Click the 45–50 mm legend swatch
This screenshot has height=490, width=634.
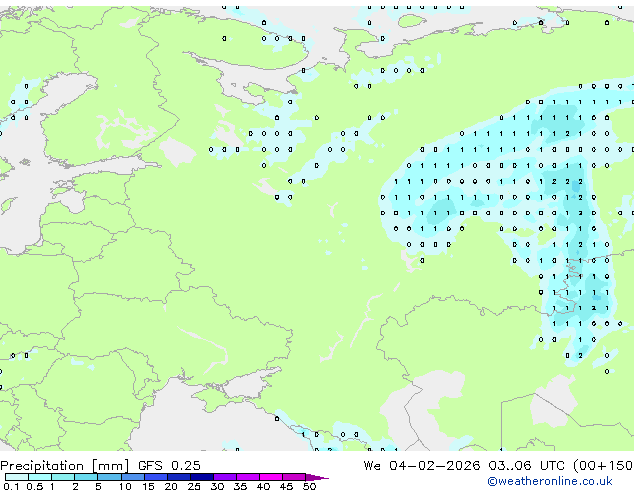pyautogui.click(x=294, y=477)
